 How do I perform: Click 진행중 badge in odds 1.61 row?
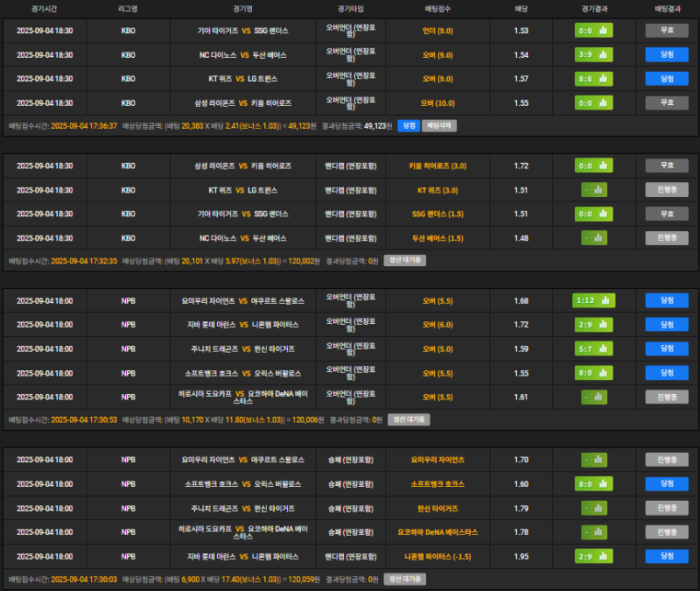[667, 398]
